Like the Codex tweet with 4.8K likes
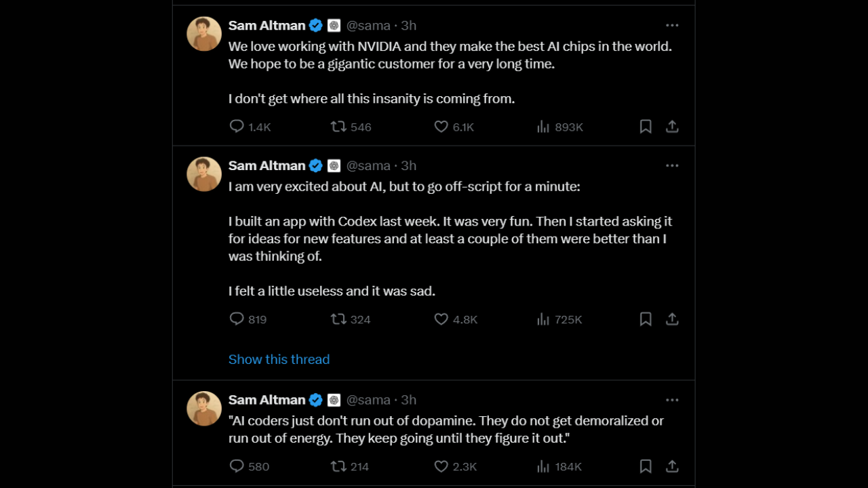868x488 pixels. coord(441,319)
